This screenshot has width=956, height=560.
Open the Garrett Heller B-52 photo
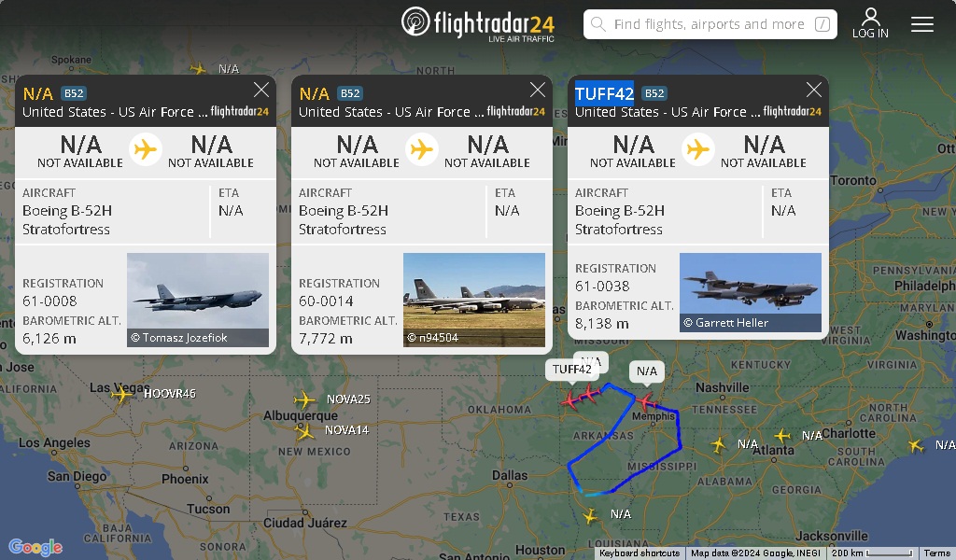coord(751,292)
